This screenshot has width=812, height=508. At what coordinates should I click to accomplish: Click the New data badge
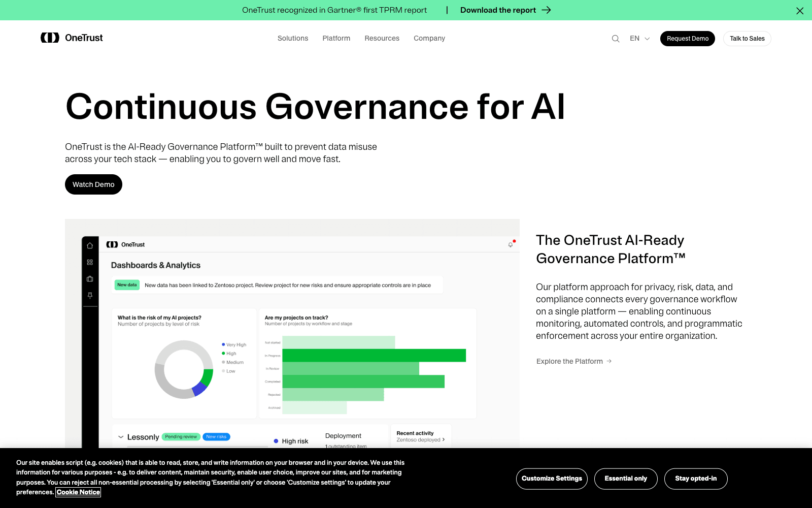[x=127, y=285]
